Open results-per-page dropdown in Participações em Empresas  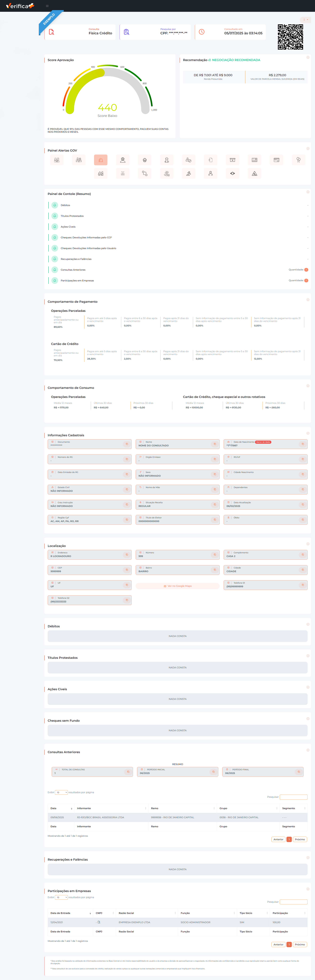pyautogui.click(x=62, y=897)
